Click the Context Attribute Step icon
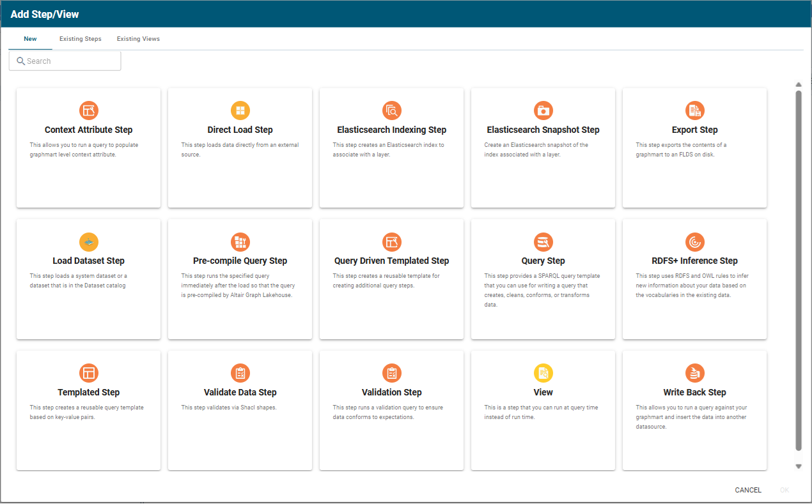812x504 pixels. coord(88,111)
